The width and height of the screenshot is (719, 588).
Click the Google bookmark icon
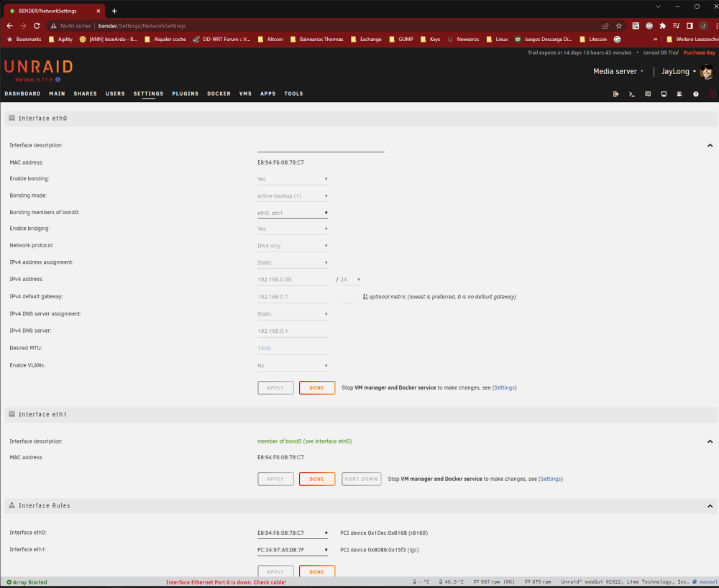[617, 40]
